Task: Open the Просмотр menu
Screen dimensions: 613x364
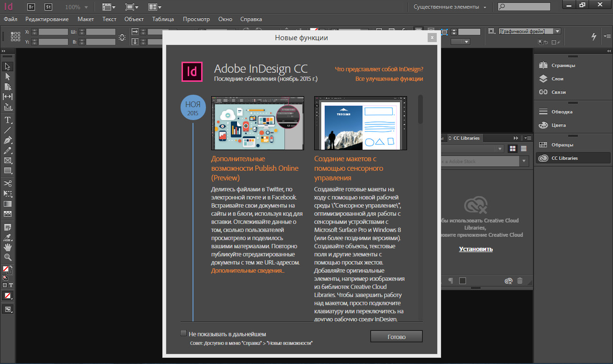Action: pyautogui.click(x=196, y=19)
